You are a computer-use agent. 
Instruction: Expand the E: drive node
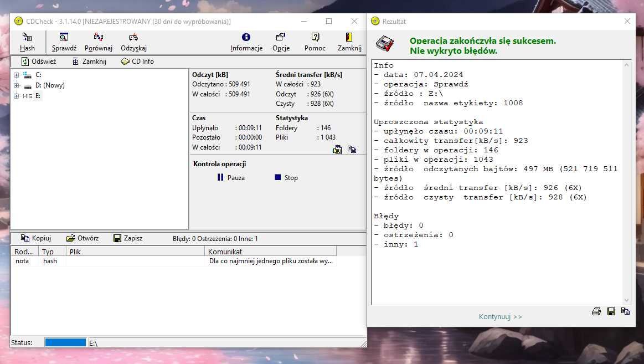click(17, 96)
